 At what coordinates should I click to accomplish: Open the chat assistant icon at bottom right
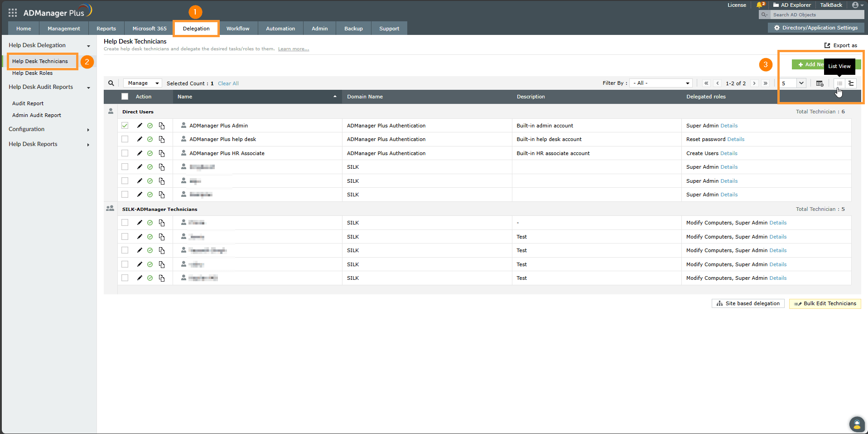click(x=856, y=424)
